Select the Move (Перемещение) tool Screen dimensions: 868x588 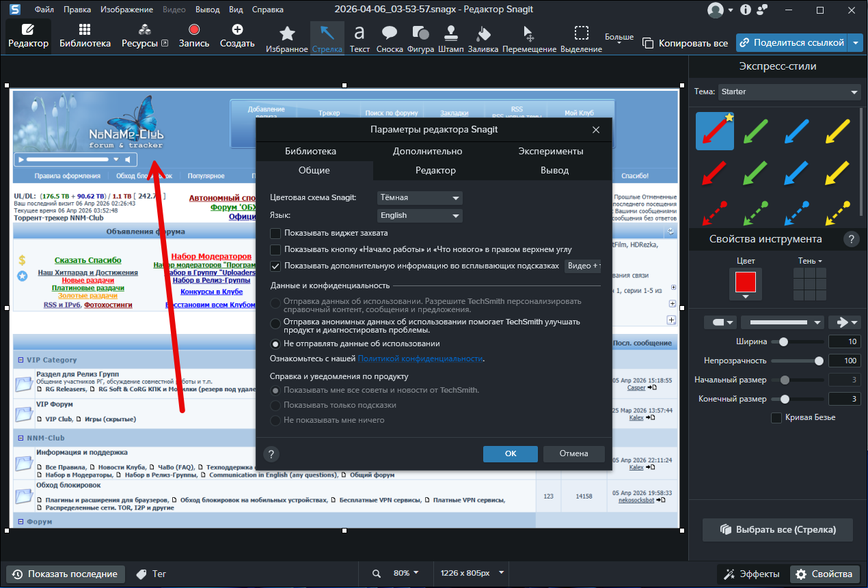click(x=529, y=38)
